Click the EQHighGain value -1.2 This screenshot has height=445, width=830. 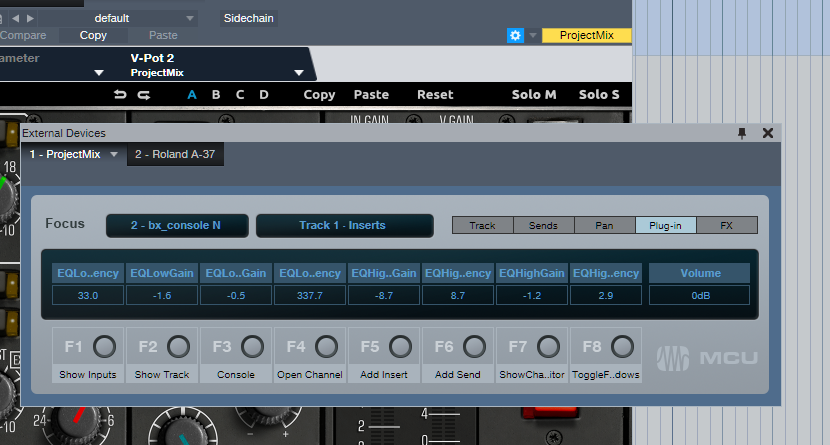tap(532, 295)
